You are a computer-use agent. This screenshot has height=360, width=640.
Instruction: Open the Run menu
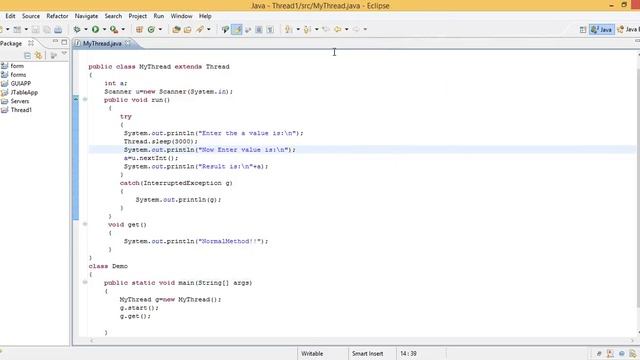point(158,16)
